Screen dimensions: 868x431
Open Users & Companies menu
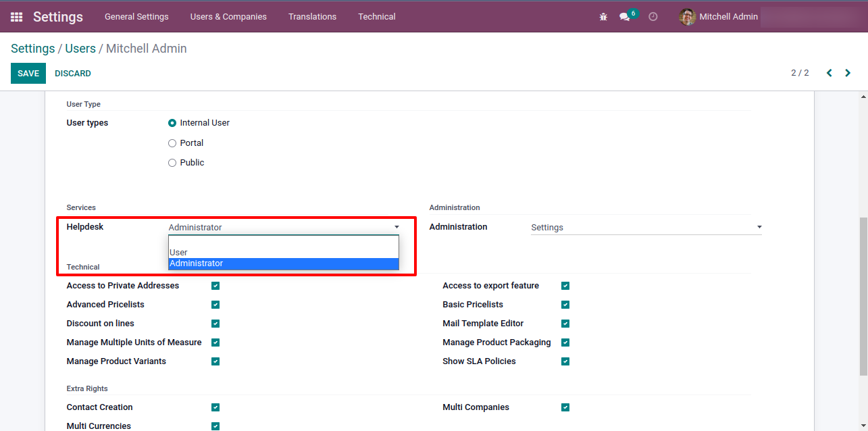[x=228, y=17]
